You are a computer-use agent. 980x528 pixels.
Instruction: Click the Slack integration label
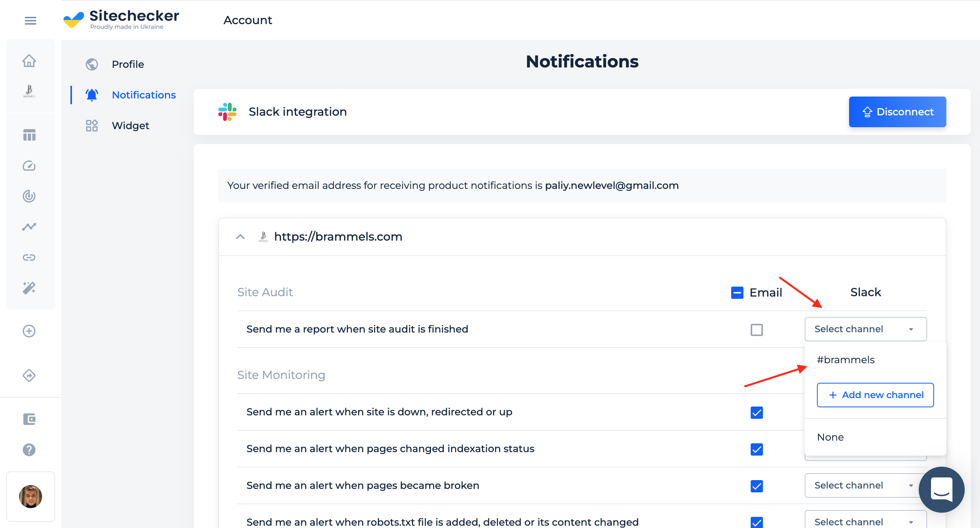click(x=298, y=112)
